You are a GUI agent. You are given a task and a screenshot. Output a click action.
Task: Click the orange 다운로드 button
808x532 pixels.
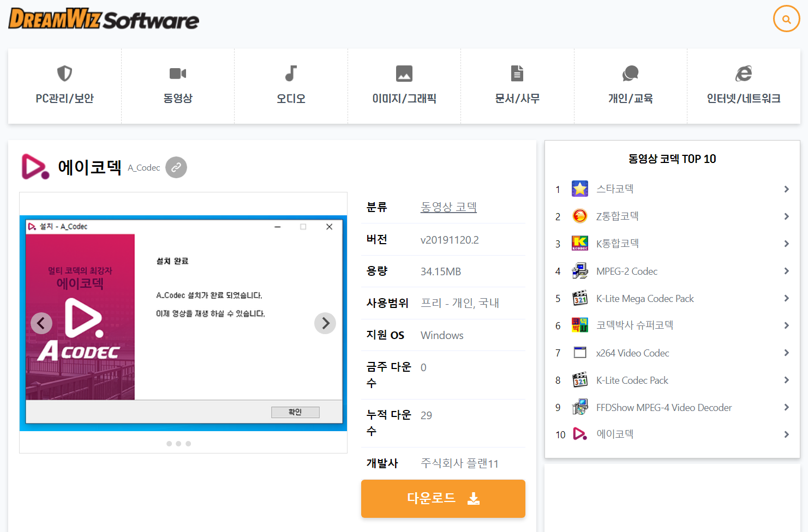point(443,498)
